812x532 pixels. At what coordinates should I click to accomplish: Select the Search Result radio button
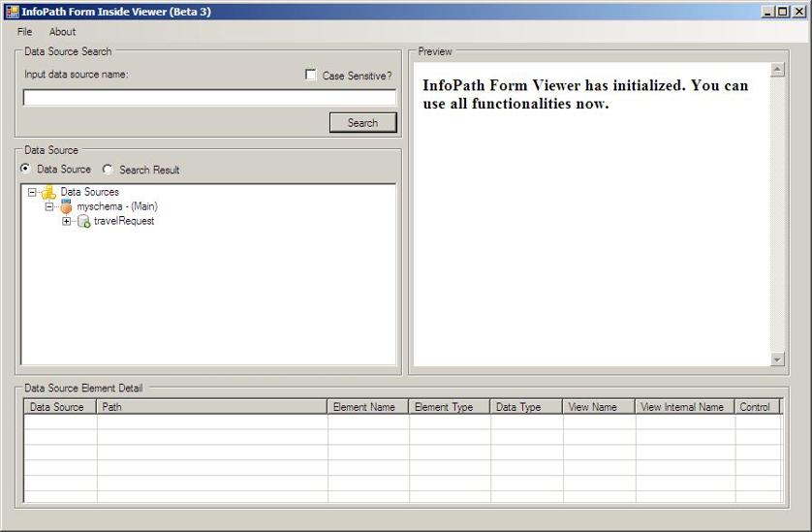[108, 170]
